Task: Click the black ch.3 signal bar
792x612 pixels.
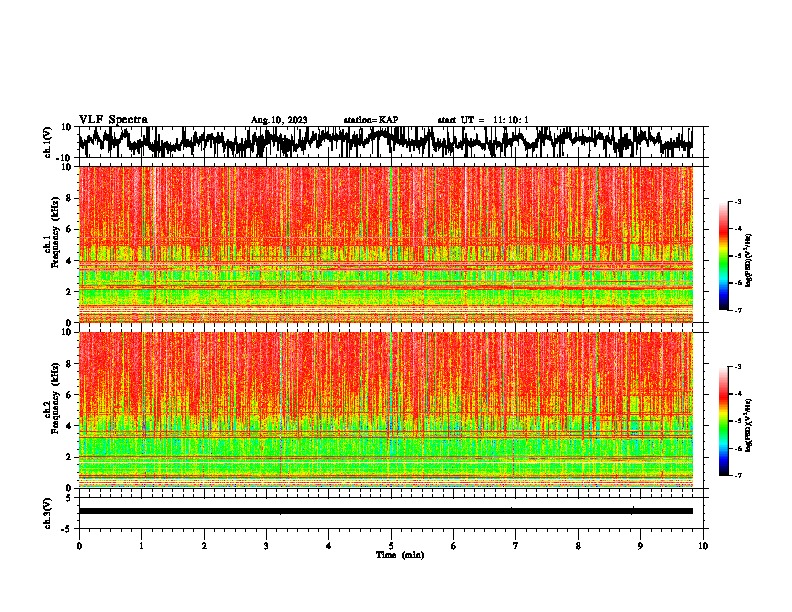Action: click(385, 511)
